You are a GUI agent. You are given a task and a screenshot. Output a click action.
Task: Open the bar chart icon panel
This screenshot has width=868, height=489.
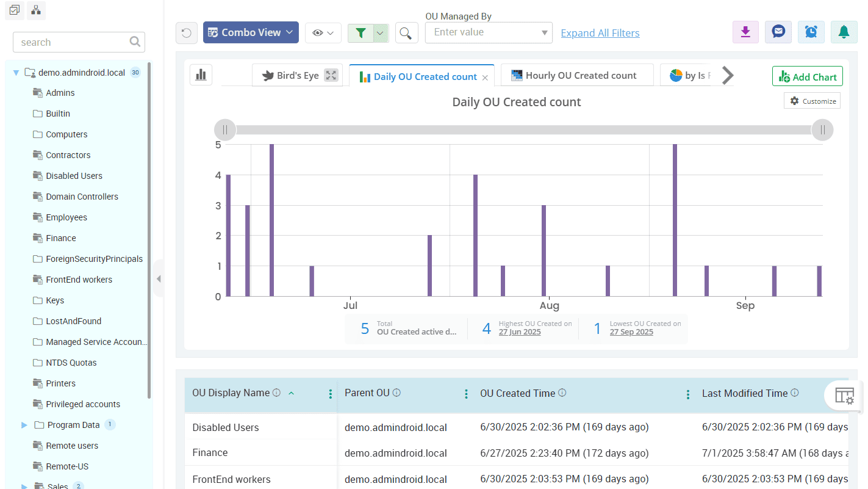(x=201, y=75)
